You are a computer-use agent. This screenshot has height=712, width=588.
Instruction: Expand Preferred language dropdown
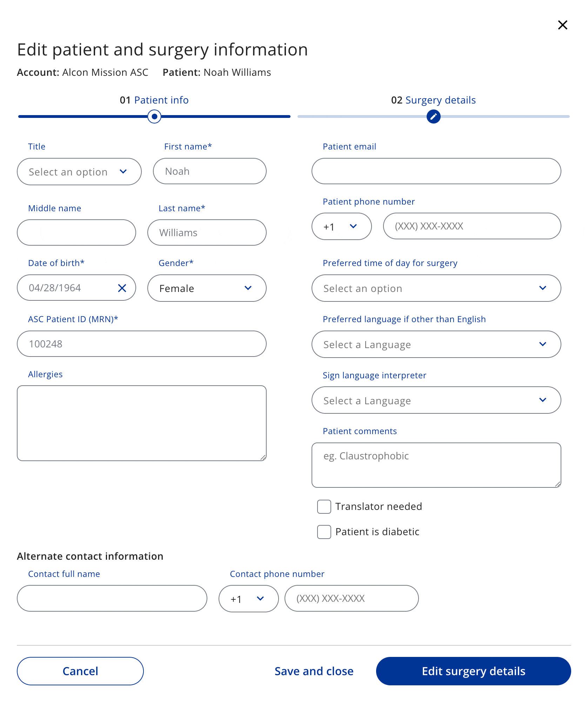(x=436, y=344)
